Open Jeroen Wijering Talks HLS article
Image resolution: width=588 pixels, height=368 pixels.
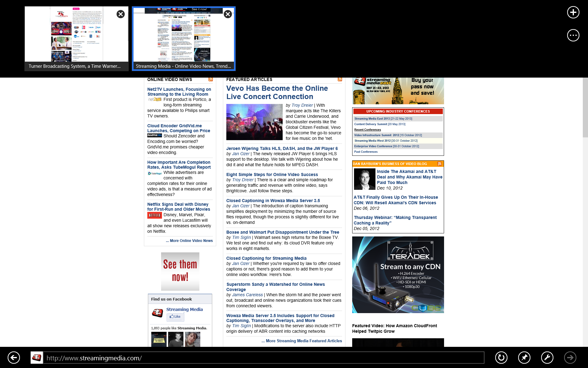click(282, 148)
